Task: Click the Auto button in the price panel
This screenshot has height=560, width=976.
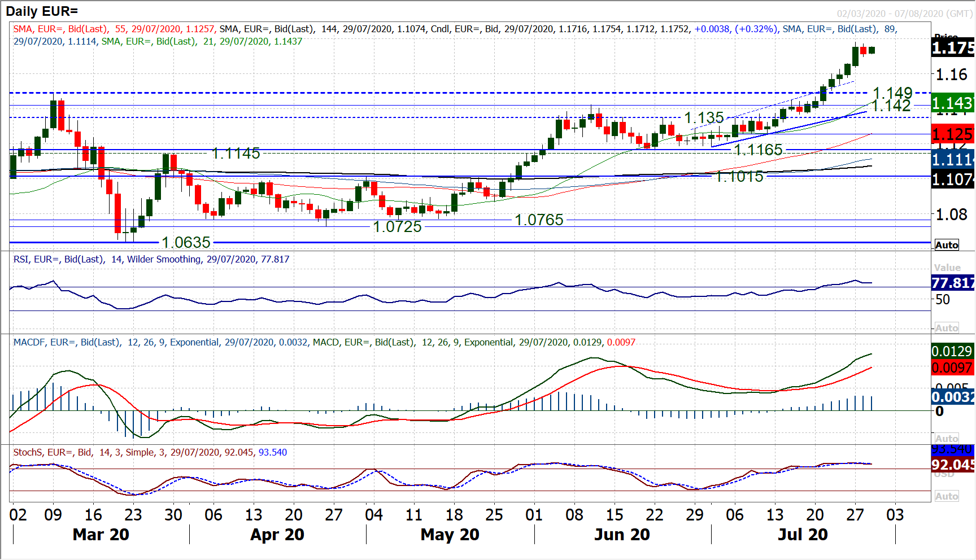Action: 947,244
